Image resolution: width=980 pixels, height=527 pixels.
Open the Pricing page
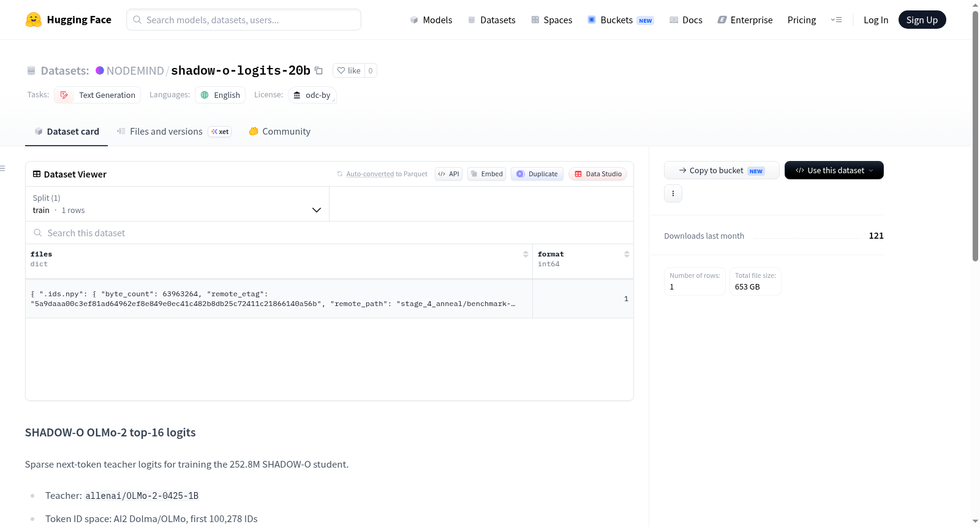(802, 20)
